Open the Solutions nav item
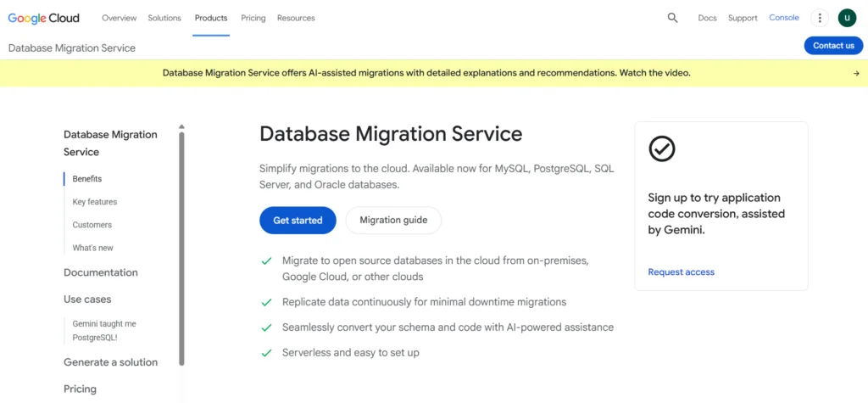The height and width of the screenshot is (403, 868). [x=164, y=18]
